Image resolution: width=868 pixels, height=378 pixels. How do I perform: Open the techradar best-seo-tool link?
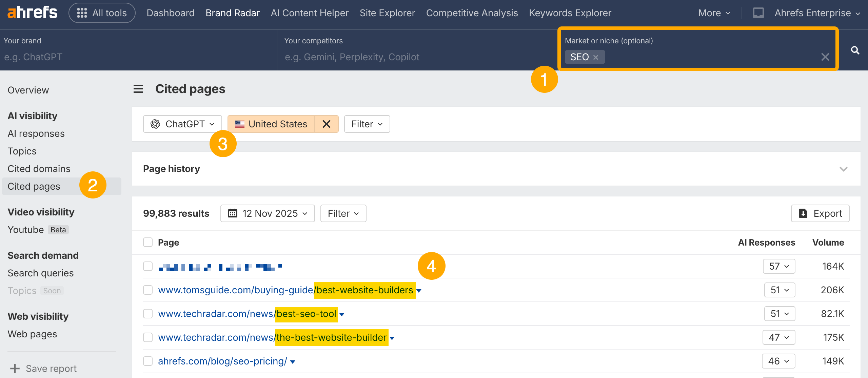(x=247, y=314)
